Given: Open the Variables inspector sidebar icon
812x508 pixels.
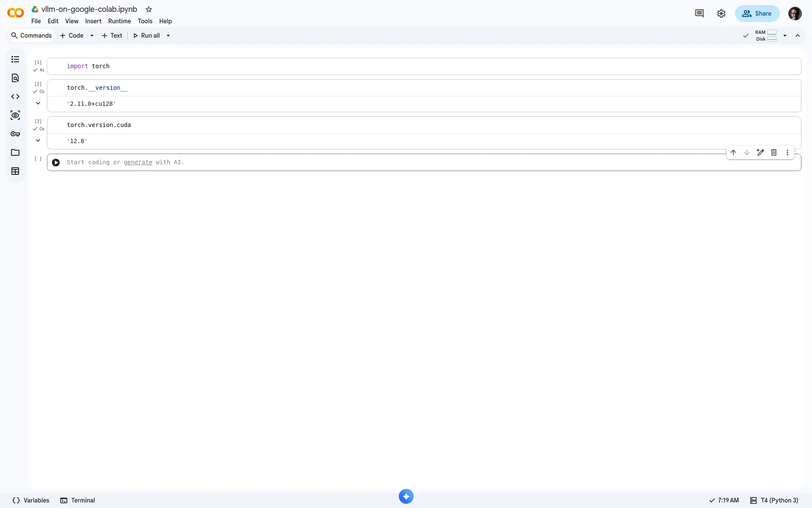Looking at the screenshot, I should click(x=15, y=115).
